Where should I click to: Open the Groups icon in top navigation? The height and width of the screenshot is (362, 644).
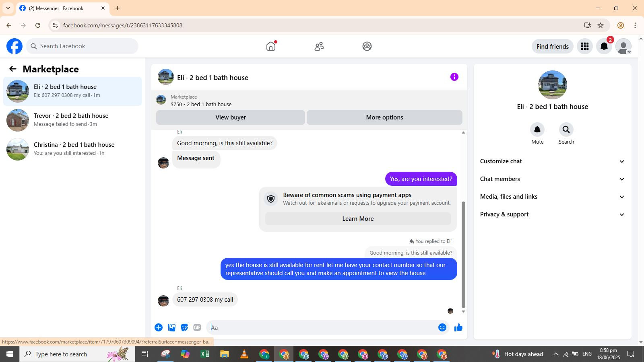[367, 46]
